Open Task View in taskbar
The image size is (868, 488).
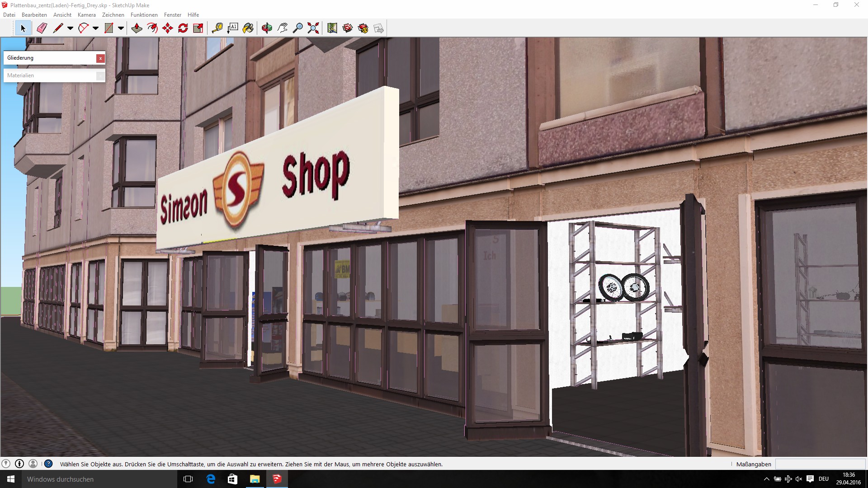click(x=188, y=479)
